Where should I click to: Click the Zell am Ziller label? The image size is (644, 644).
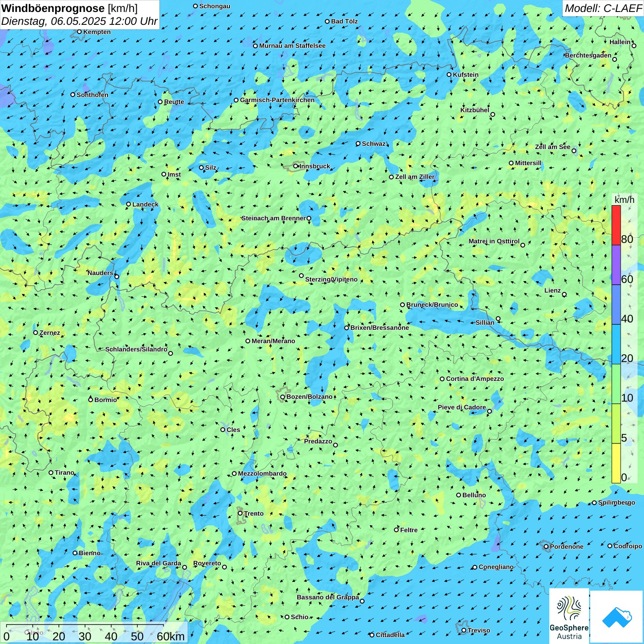(414, 177)
